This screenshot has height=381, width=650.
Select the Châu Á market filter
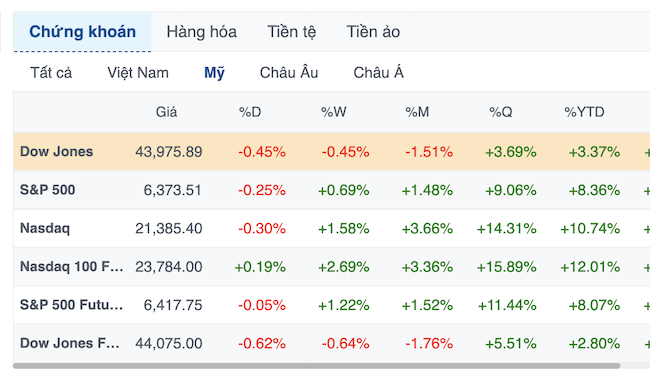click(x=378, y=73)
